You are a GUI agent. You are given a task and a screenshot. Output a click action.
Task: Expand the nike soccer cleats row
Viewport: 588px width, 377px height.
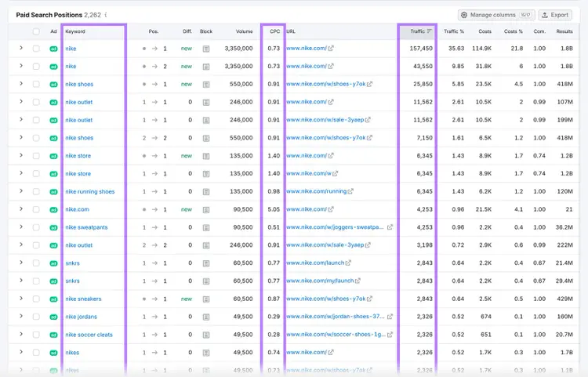tap(21, 334)
